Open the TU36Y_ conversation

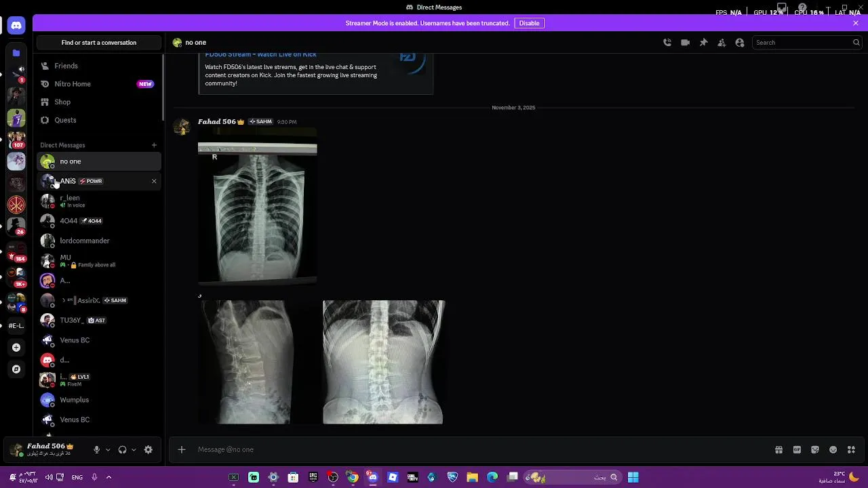tap(99, 320)
